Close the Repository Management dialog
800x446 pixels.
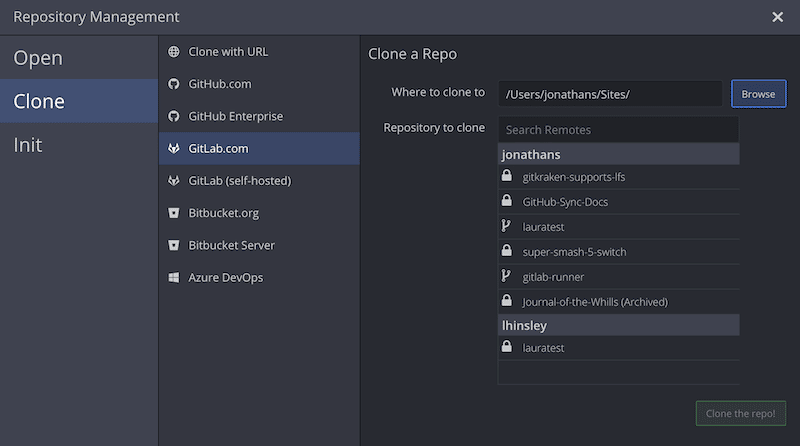(778, 17)
